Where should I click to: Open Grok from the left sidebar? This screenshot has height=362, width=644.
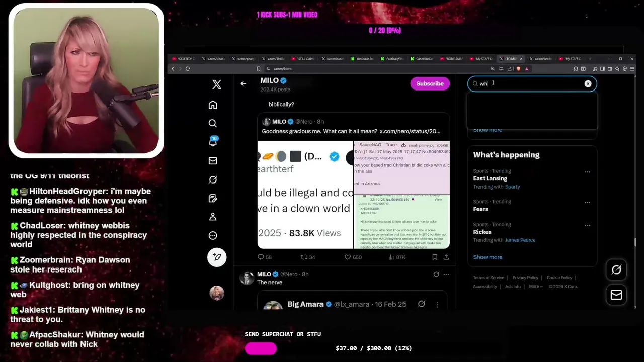point(213,179)
